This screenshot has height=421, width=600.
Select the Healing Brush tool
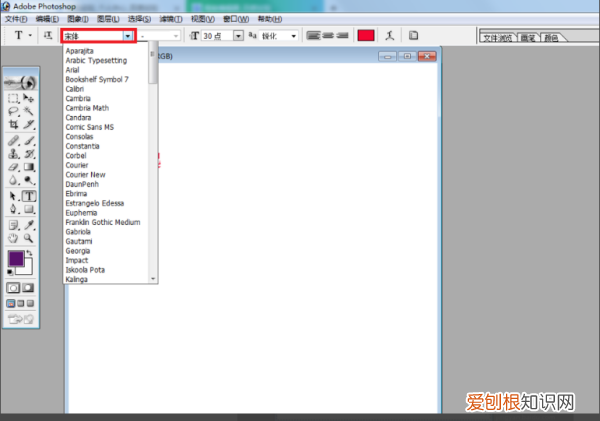click(x=13, y=140)
